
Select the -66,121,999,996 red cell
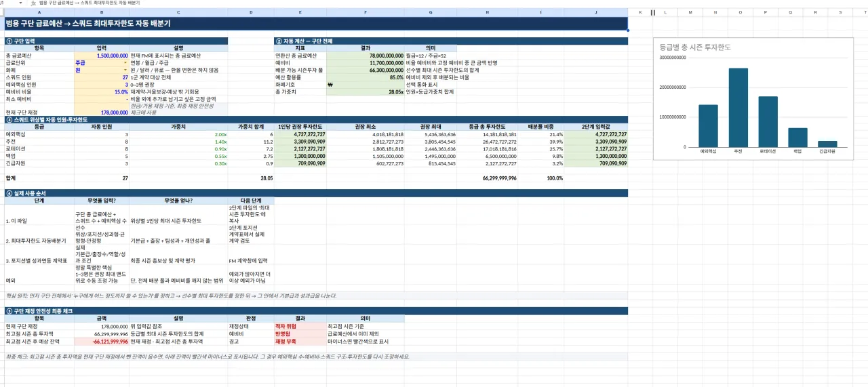102,341
